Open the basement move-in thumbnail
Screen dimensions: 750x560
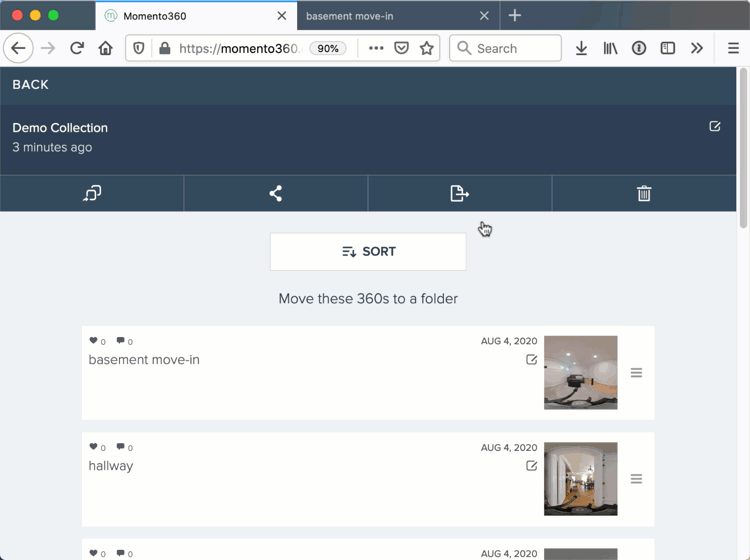tap(581, 373)
